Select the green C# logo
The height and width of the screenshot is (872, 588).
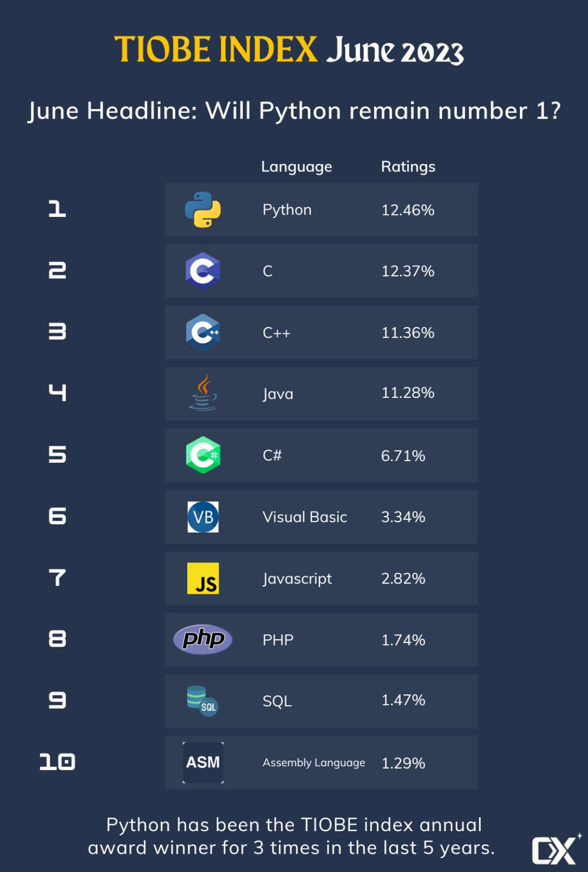coord(203,455)
